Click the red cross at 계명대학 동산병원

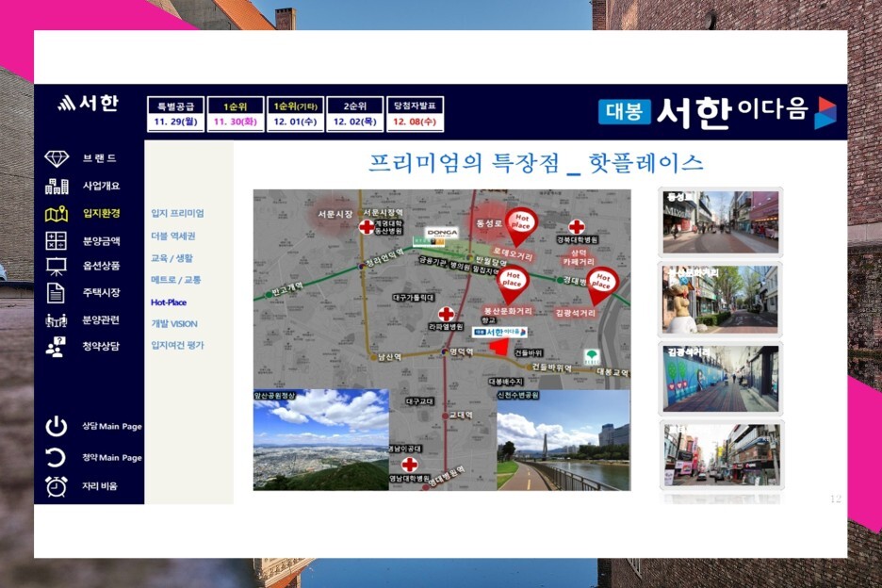[x=367, y=227]
